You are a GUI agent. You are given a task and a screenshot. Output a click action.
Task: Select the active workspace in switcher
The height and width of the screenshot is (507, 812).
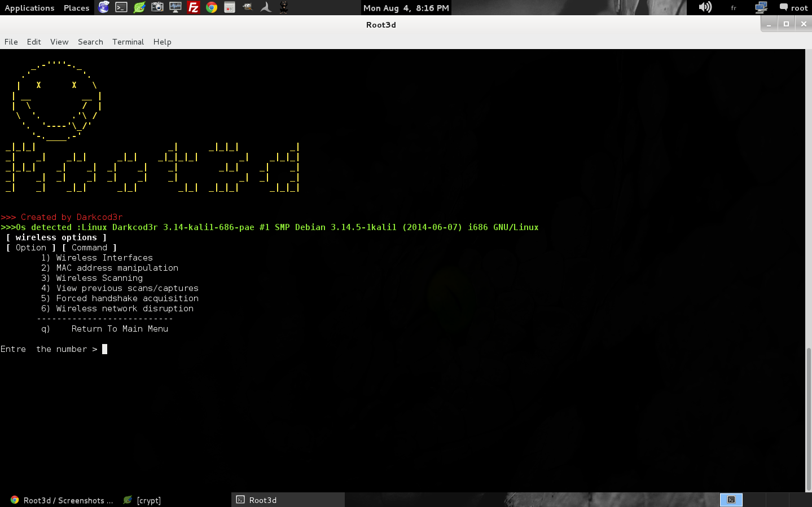731,500
